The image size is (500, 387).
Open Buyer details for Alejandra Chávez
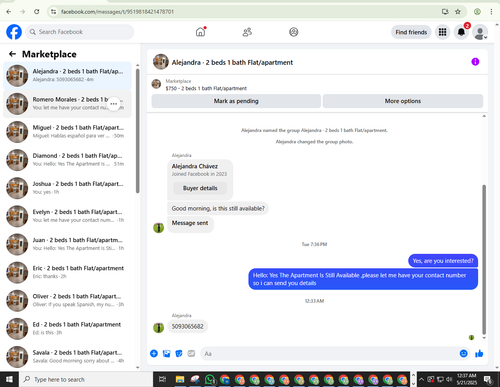click(x=200, y=188)
